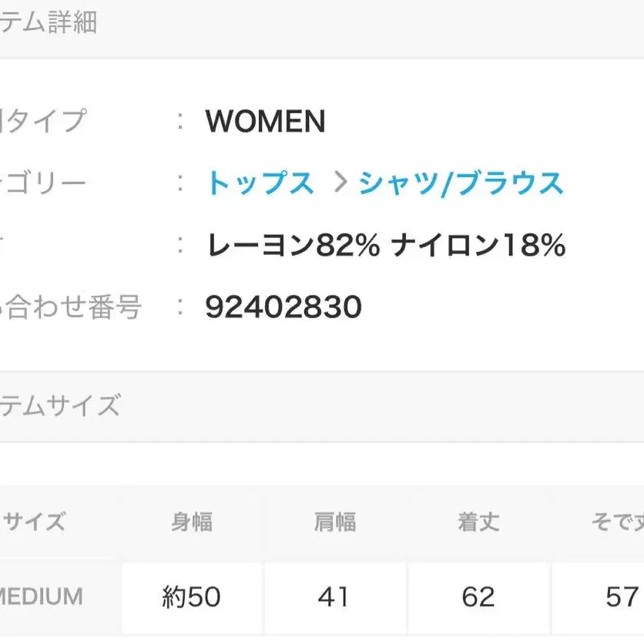
Task: Select the inquiry number 92402830
Action: [283, 307]
